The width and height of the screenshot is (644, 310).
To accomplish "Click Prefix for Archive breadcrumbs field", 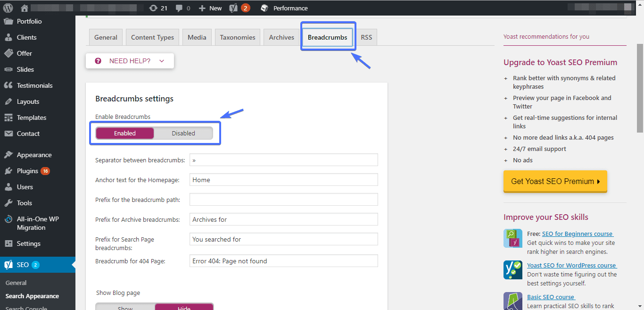I will pyautogui.click(x=284, y=219).
